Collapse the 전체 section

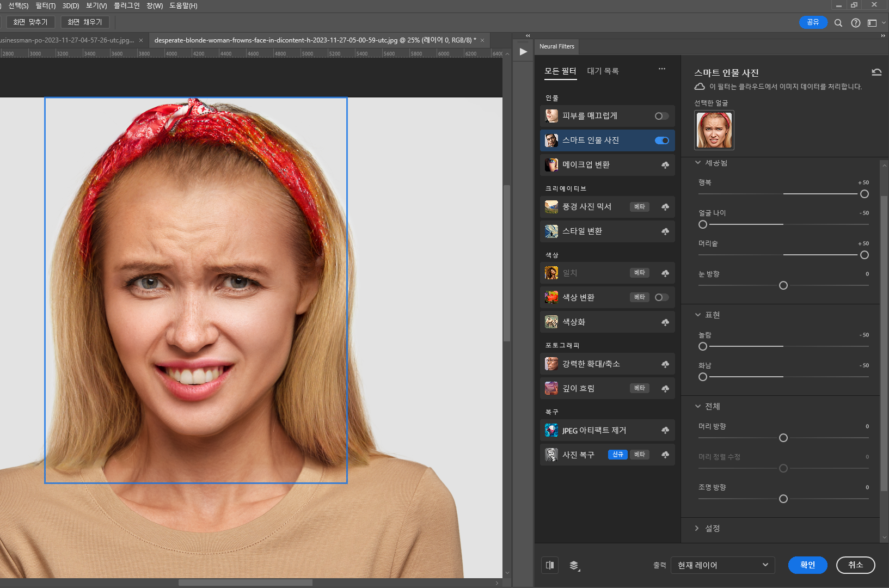[x=698, y=406]
